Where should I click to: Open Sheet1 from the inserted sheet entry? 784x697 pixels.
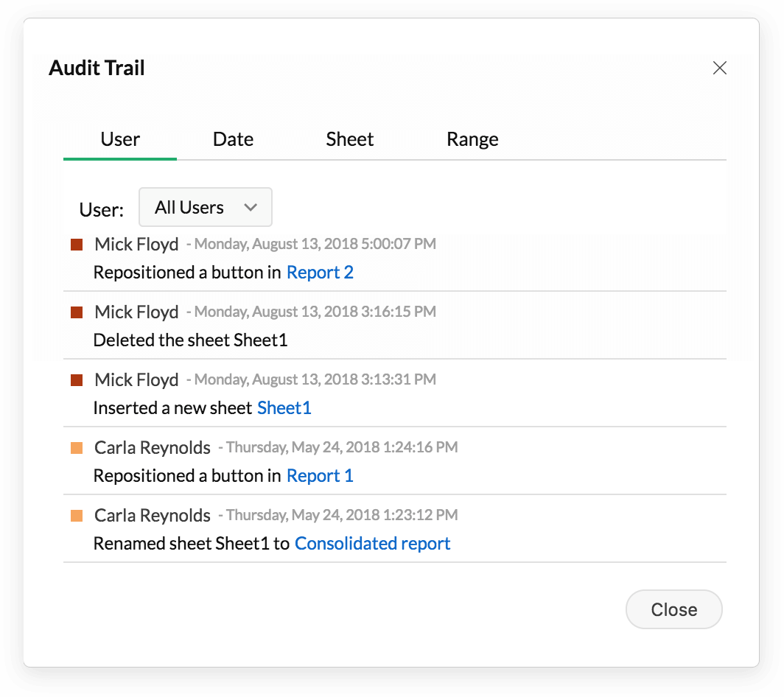point(284,407)
